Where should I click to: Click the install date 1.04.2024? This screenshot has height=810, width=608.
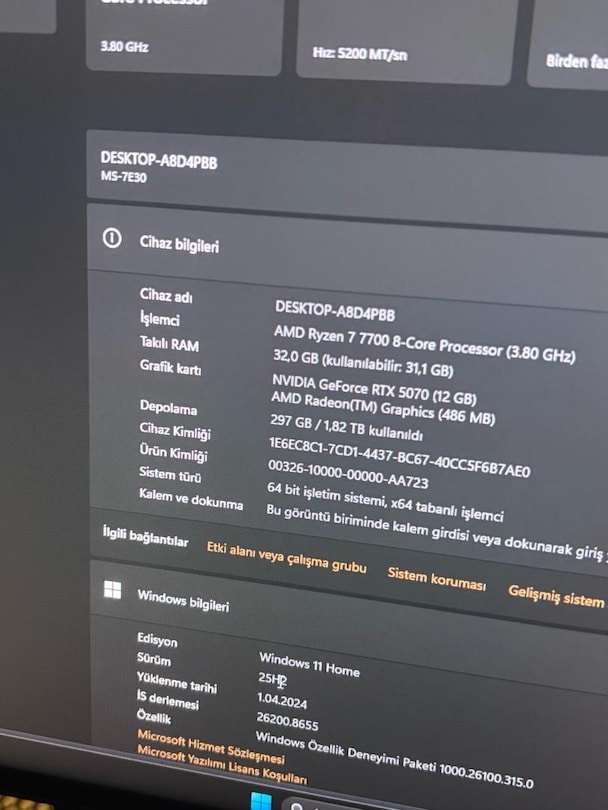(x=282, y=700)
